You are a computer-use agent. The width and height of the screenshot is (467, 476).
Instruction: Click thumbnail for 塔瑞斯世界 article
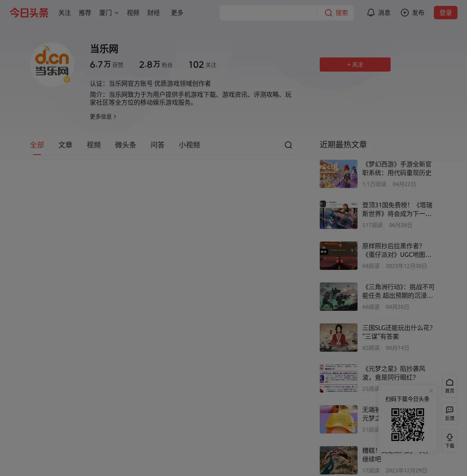[x=339, y=215]
